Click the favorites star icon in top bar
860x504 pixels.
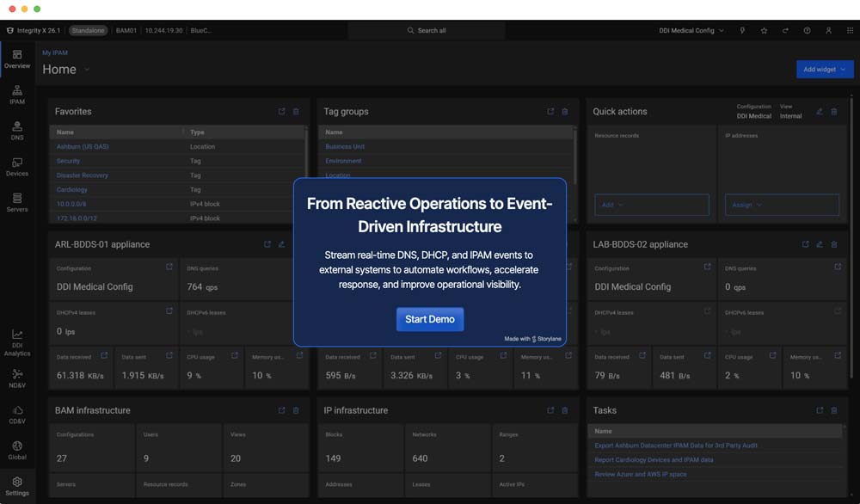(764, 31)
